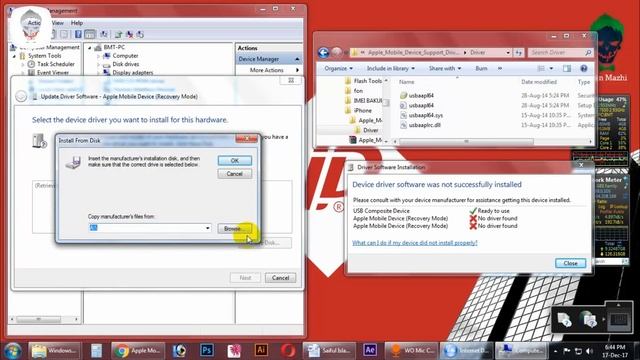Click Burn in Explorer toolbar

click(481, 69)
